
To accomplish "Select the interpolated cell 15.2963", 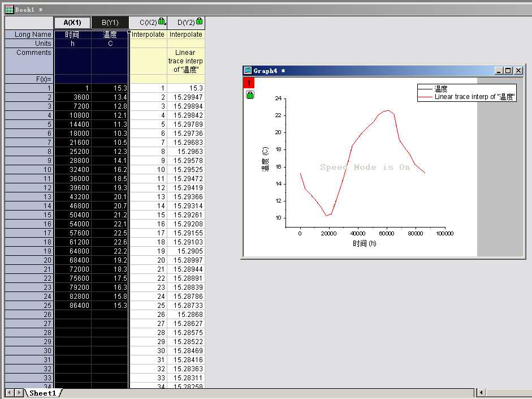I will click(x=186, y=152).
